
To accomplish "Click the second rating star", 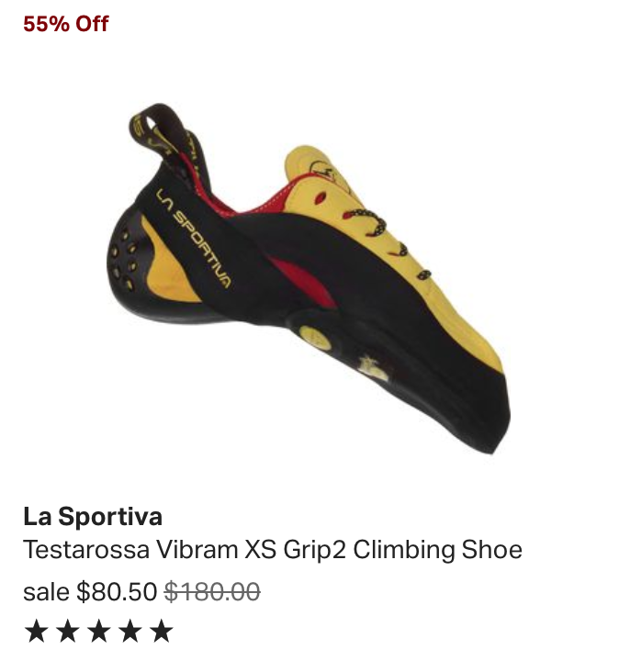I will [68, 631].
